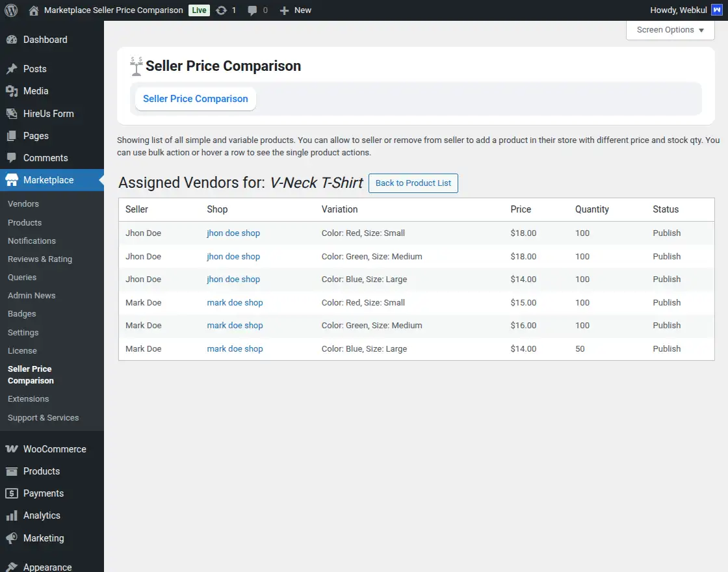Click Back to Product List button
The height and width of the screenshot is (572, 728).
click(x=413, y=183)
